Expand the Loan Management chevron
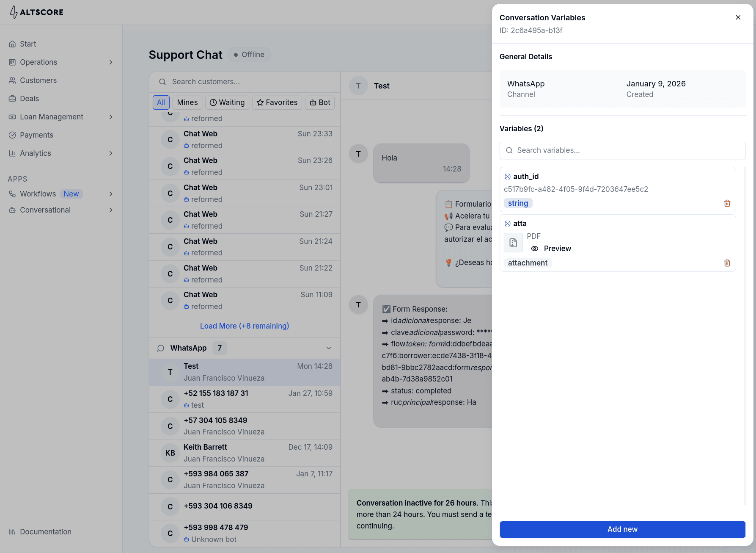This screenshot has height=553, width=756. click(111, 117)
